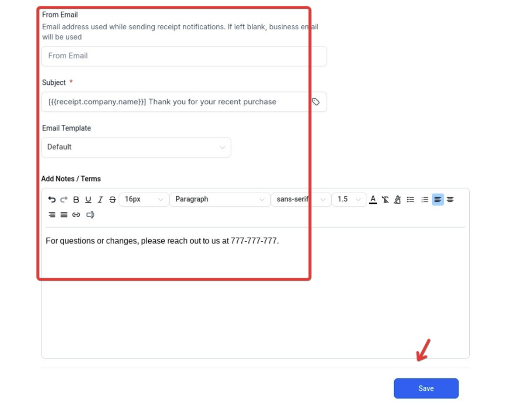Click the notes text starting 'For questions or changes'
The image size is (532, 403).
click(162, 241)
